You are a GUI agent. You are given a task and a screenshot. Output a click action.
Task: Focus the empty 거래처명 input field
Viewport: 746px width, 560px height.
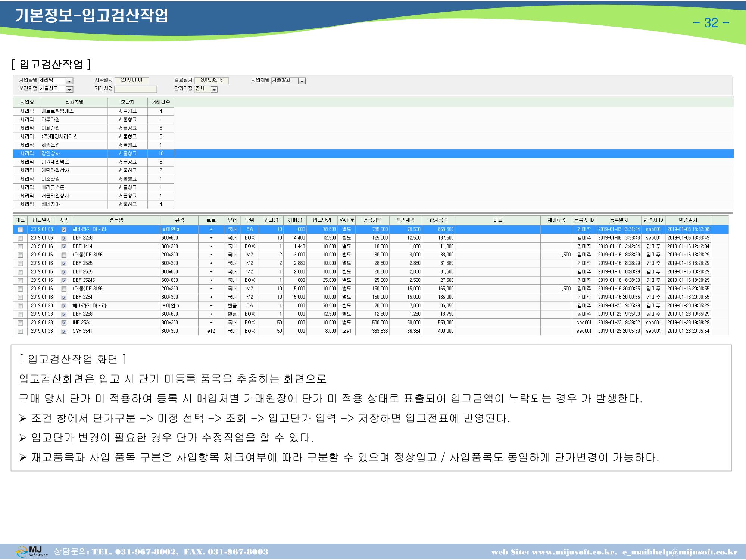point(135,89)
